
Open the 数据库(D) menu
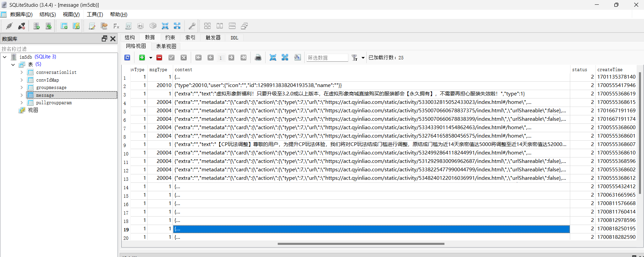coord(21,15)
